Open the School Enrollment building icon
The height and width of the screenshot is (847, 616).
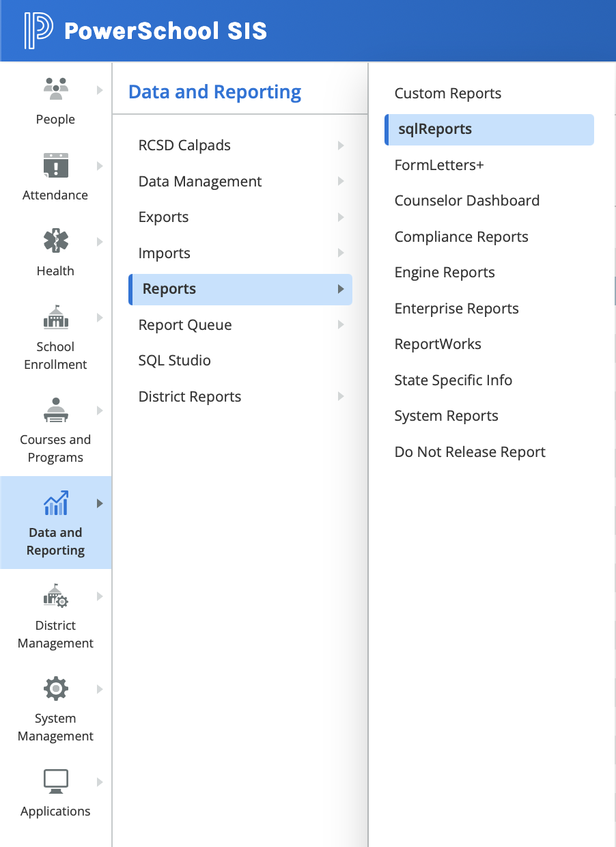(55, 316)
